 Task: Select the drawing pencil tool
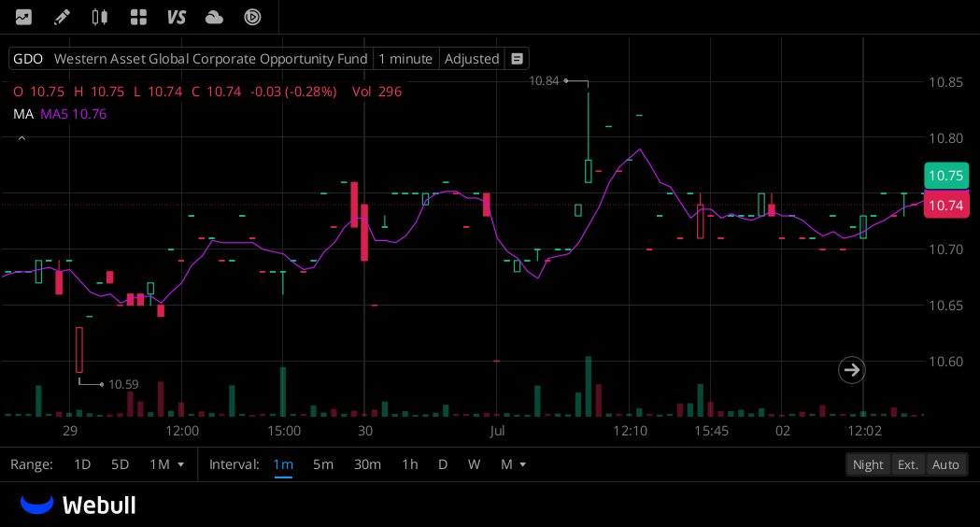pyautogui.click(x=62, y=17)
